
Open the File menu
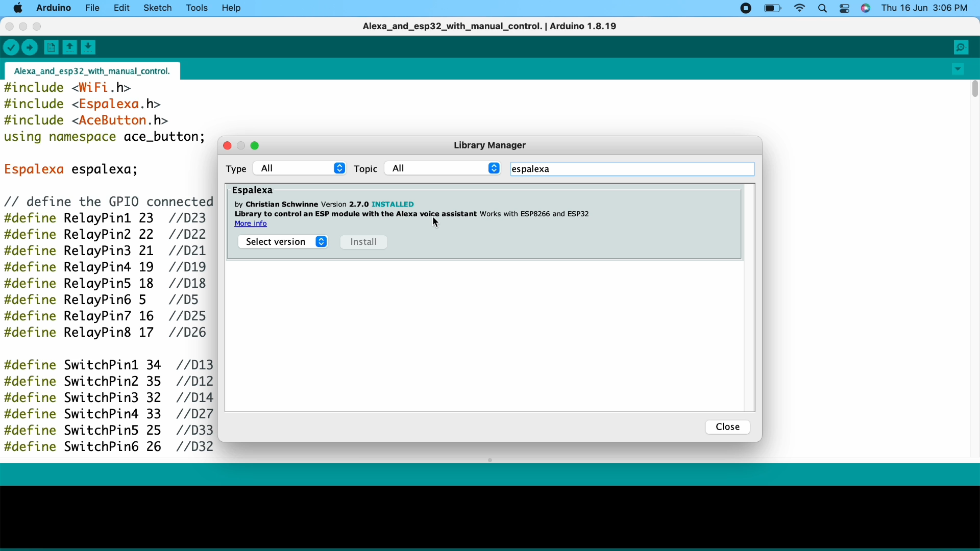92,8
